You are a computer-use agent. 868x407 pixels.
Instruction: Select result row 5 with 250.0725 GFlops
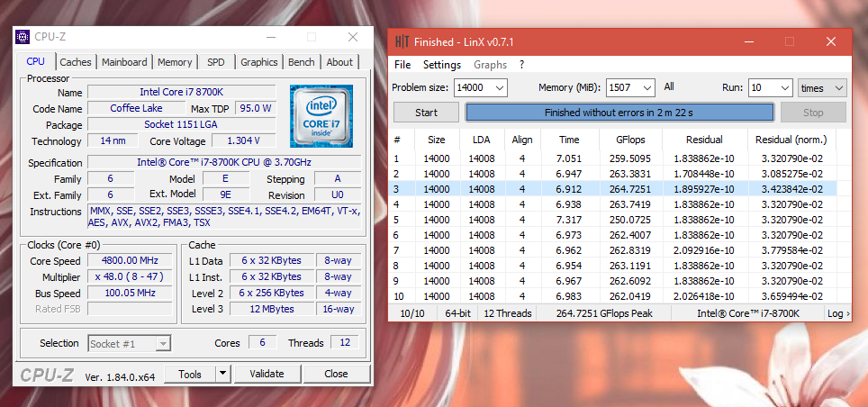coord(613,220)
